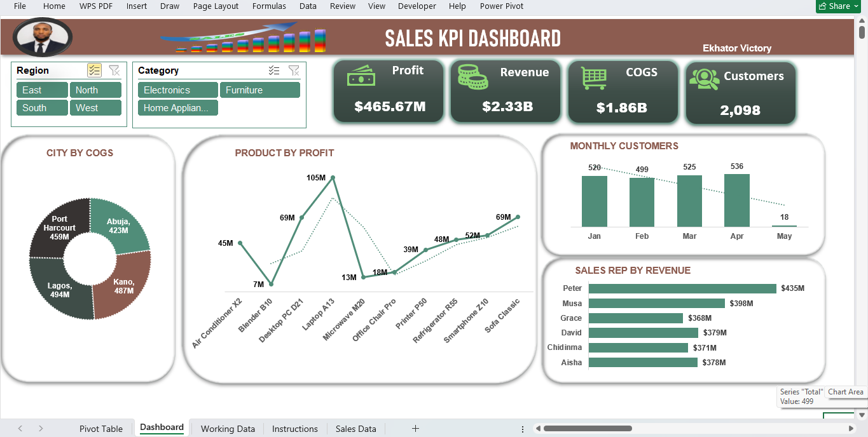
Task: Open the File menu
Action: [20, 6]
